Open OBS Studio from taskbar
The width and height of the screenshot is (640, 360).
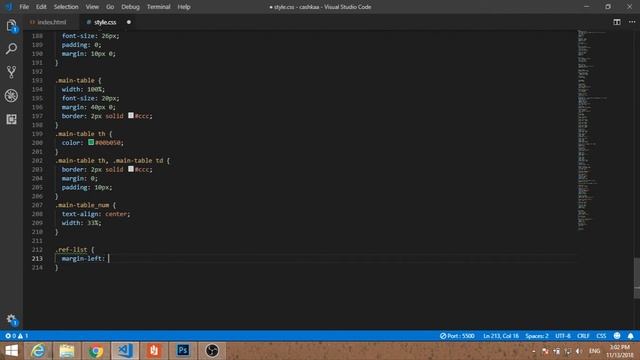tap(212, 351)
